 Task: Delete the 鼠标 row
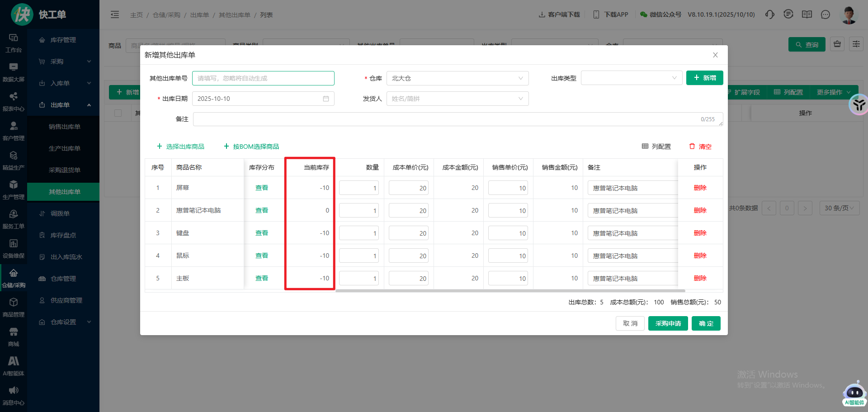click(x=700, y=256)
